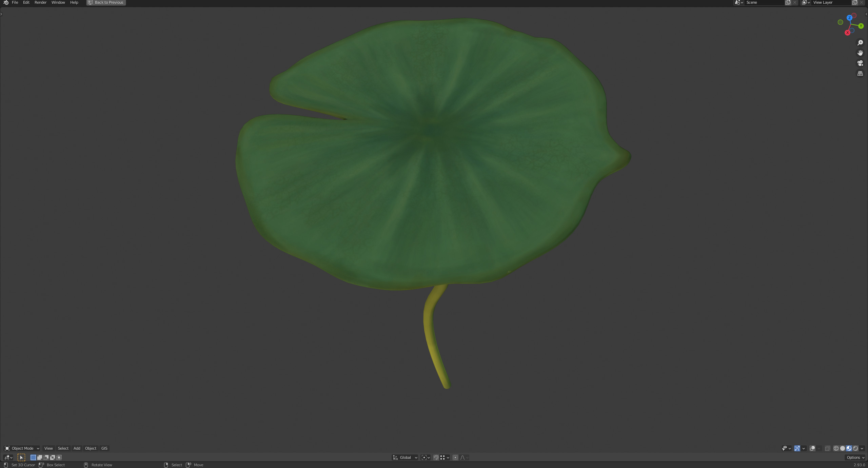Toggle proportional editing on
This screenshot has width=868, height=468.
(455, 457)
